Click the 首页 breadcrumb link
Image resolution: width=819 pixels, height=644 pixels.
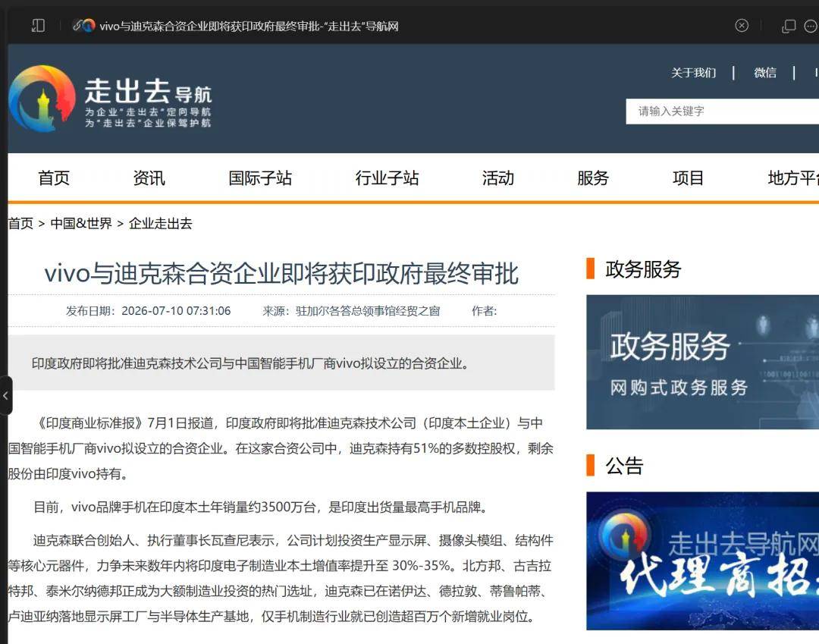coord(21,224)
